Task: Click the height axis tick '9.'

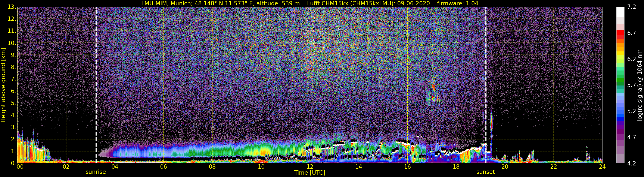Action: (x=13, y=55)
